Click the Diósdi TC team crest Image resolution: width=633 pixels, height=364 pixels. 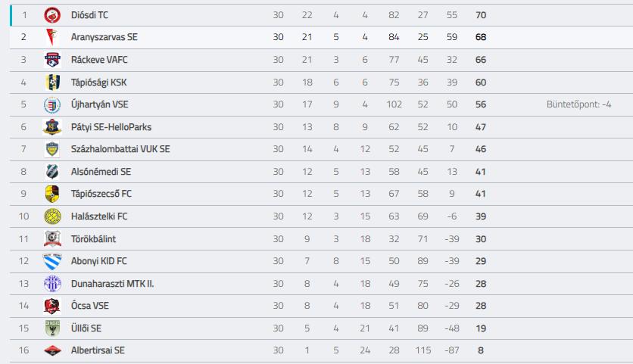(x=52, y=15)
